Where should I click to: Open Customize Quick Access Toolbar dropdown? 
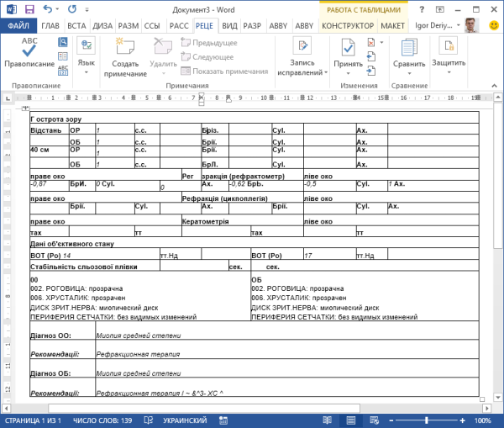[x=87, y=10]
